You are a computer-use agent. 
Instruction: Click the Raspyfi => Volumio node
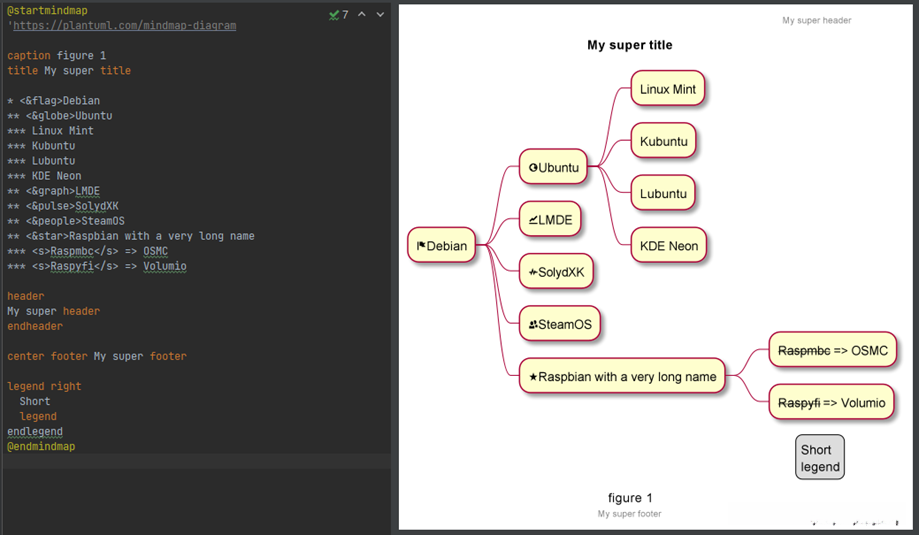click(x=831, y=403)
